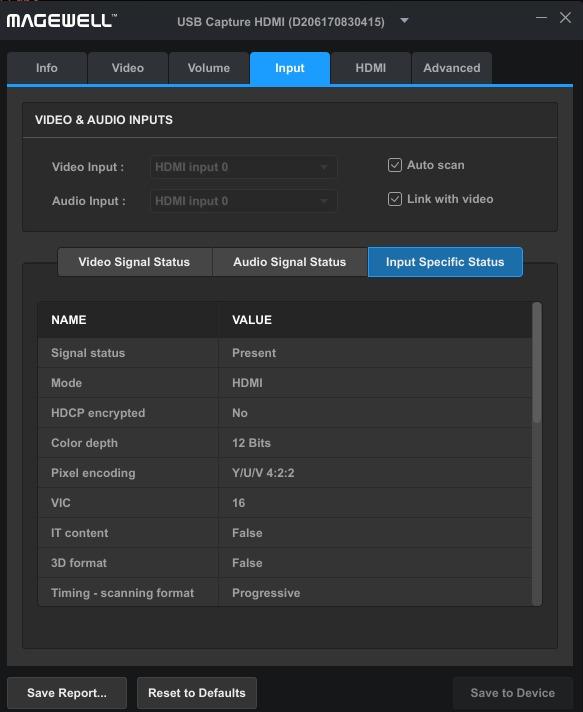This screenshot has width=583, height=712.
Task: Open the Video tab
Action: pyautogui.click(x=128, y=68)
